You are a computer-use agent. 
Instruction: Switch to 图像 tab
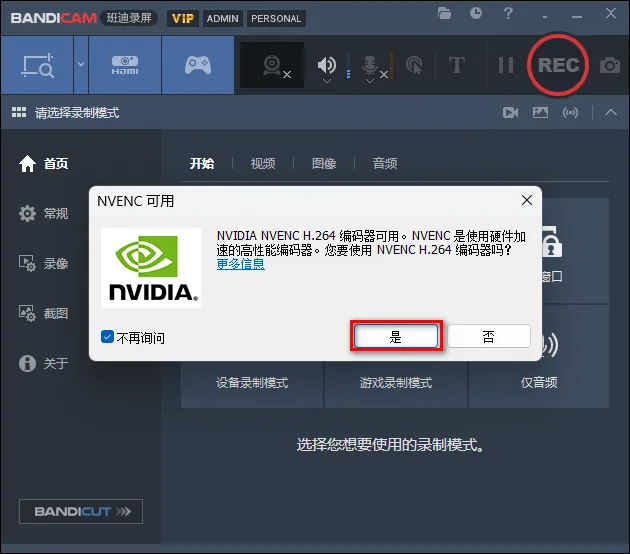point(324,164)
